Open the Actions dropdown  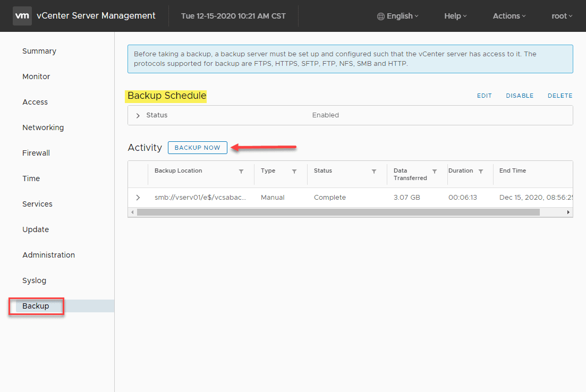coord(508,16)
